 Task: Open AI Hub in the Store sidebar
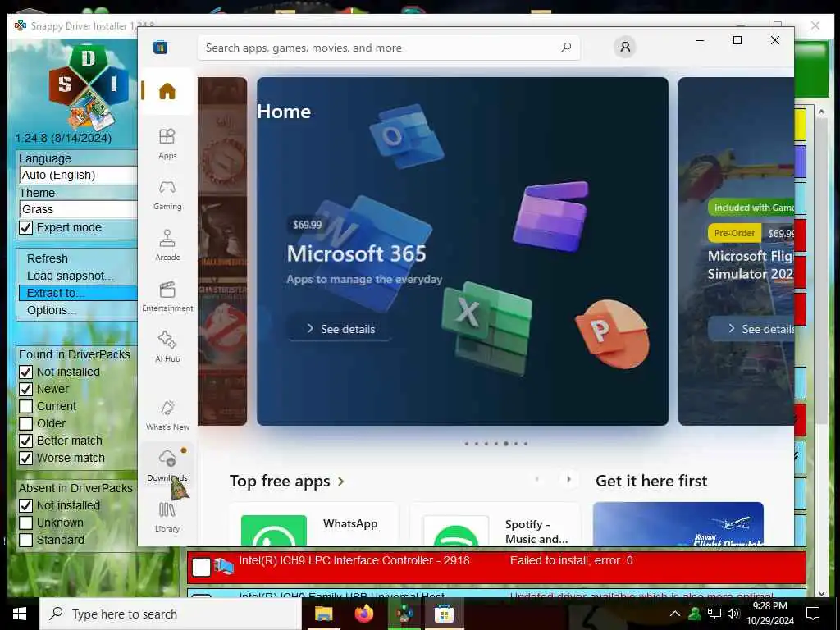coord(167,347)
